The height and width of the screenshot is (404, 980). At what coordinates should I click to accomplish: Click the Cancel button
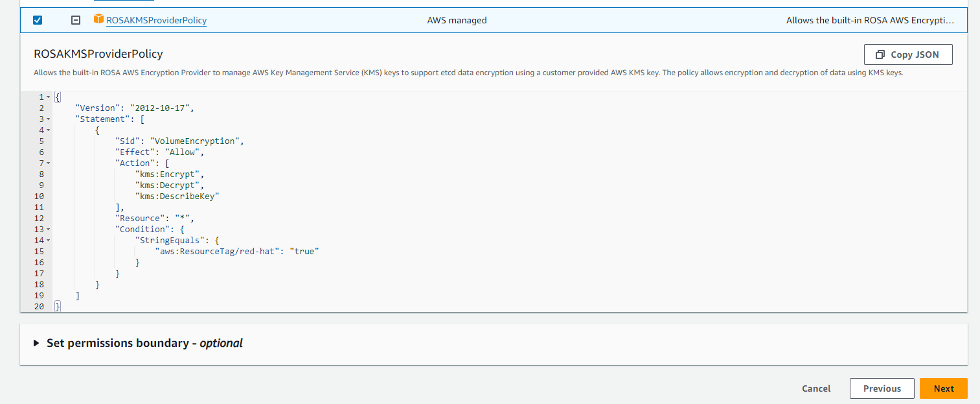point(816,388)
